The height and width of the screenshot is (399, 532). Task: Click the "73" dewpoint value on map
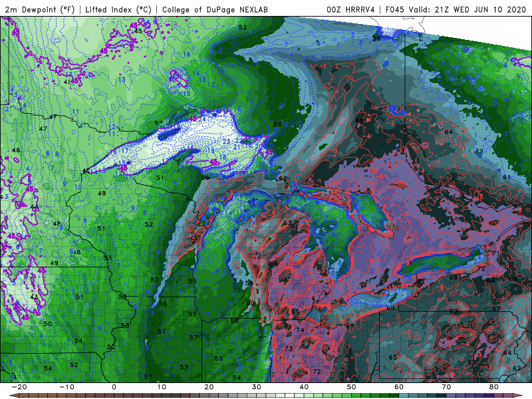(x=289, y=348)
